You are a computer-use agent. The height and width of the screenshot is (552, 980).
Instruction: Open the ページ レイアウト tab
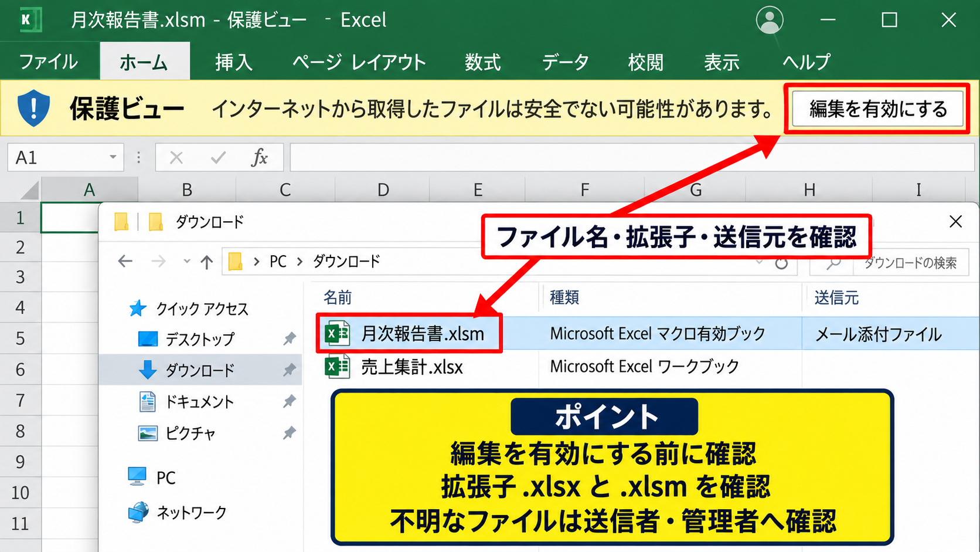(x=359, y=62)
